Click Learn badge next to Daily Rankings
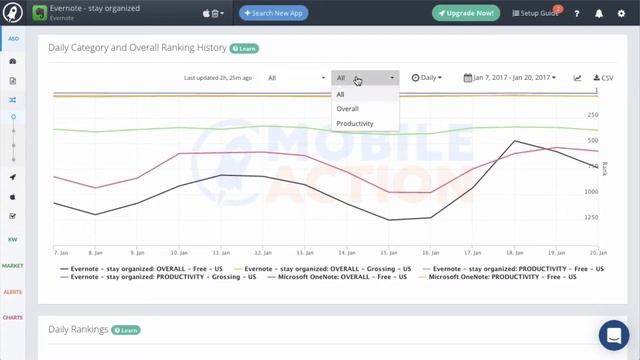The image size is (640, 360). pos(126,330)
